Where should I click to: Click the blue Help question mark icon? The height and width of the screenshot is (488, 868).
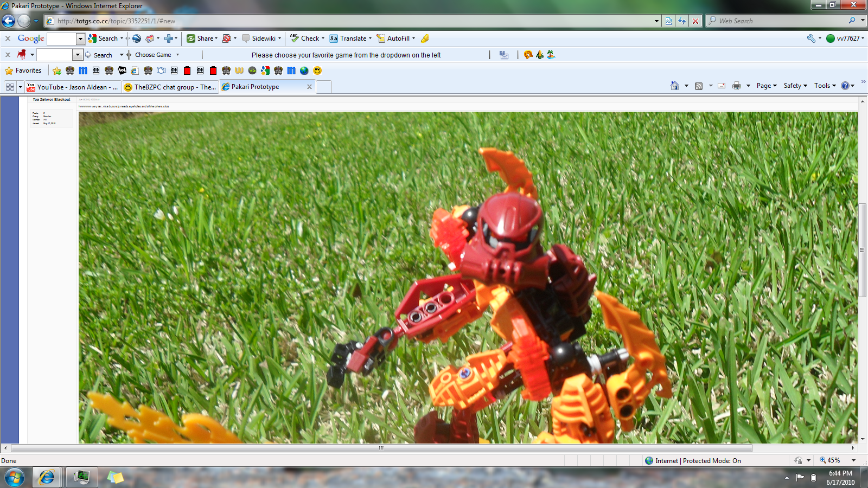(845, 86)
